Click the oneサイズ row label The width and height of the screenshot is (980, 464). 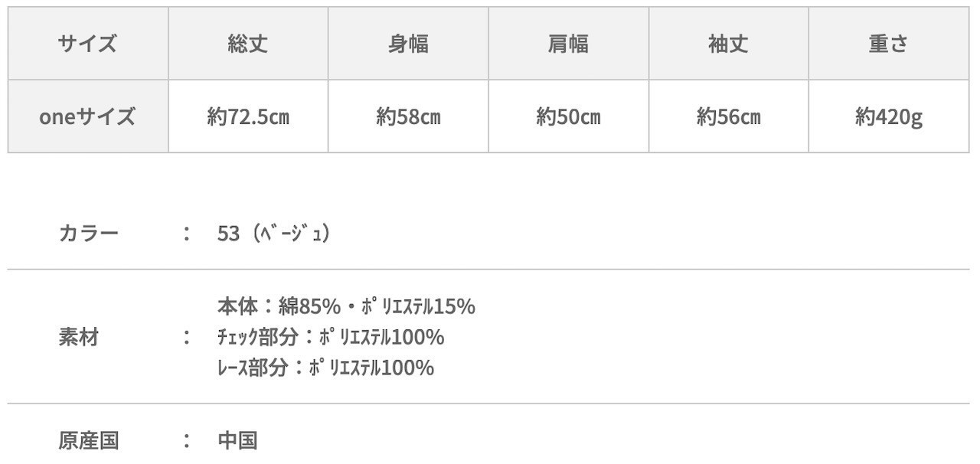pos(88,117)
